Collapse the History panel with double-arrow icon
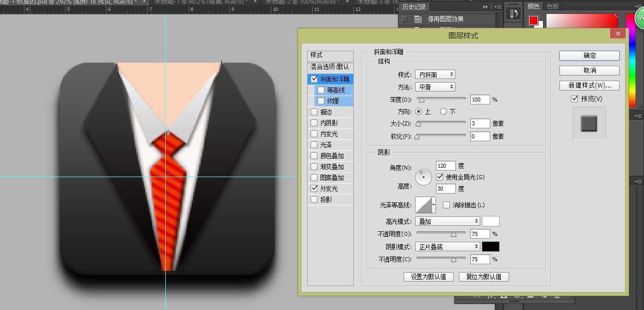The width and height of the screenshot is (644, 310). pyautogui.click(x=485, y=7)
